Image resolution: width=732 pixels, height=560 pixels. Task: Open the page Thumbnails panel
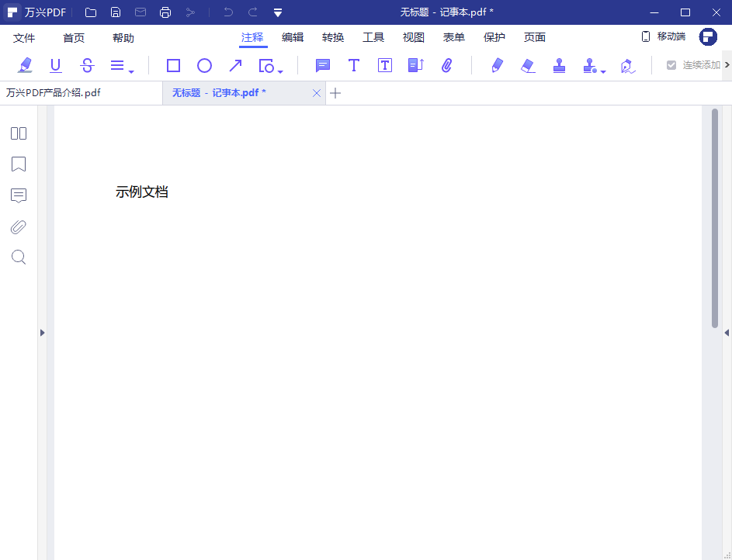(x=19, y=133)
